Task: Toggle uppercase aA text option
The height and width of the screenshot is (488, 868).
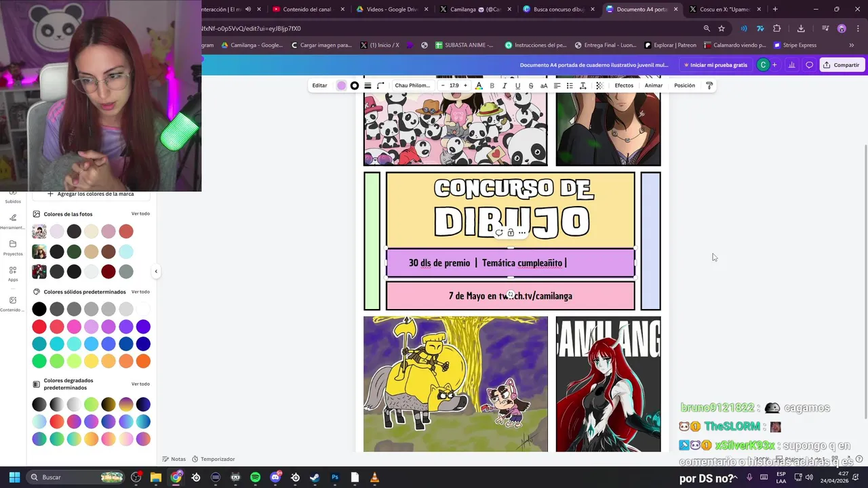Action: pos(543,85)
